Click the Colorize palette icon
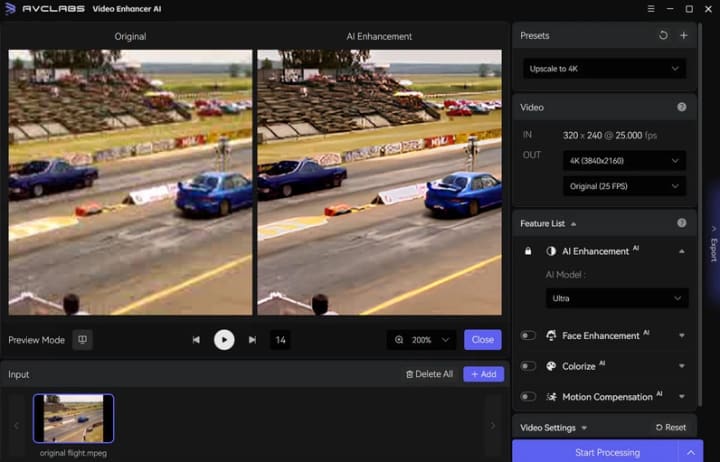The width and height of the screenshot is (720, 462). 551,366
